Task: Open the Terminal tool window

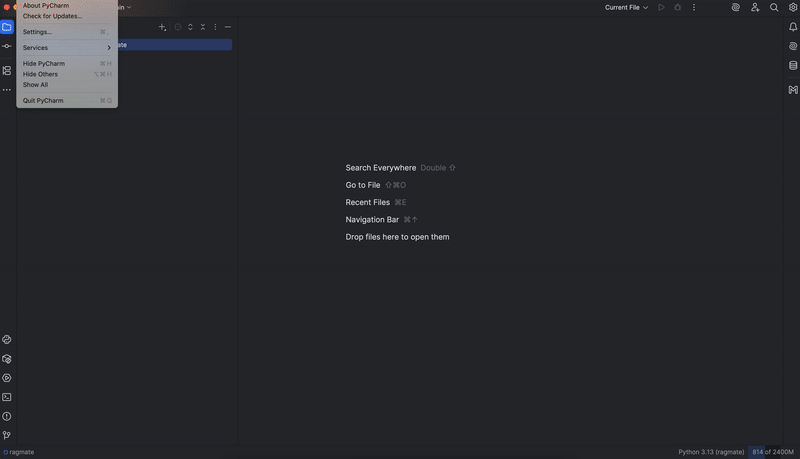Action: point(7,397)
